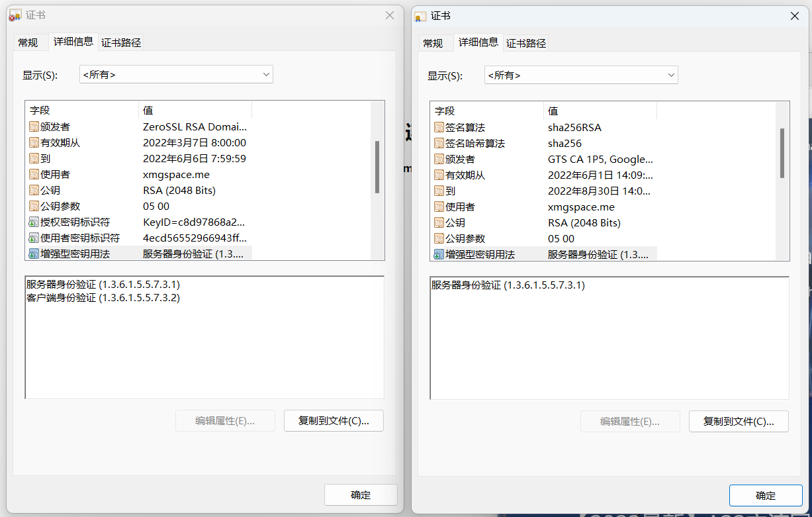Image resolution: width=812 pixels, height=517 pixels.
Task: Confirm with 确定 in right window
Action: (x=766, y=495)
